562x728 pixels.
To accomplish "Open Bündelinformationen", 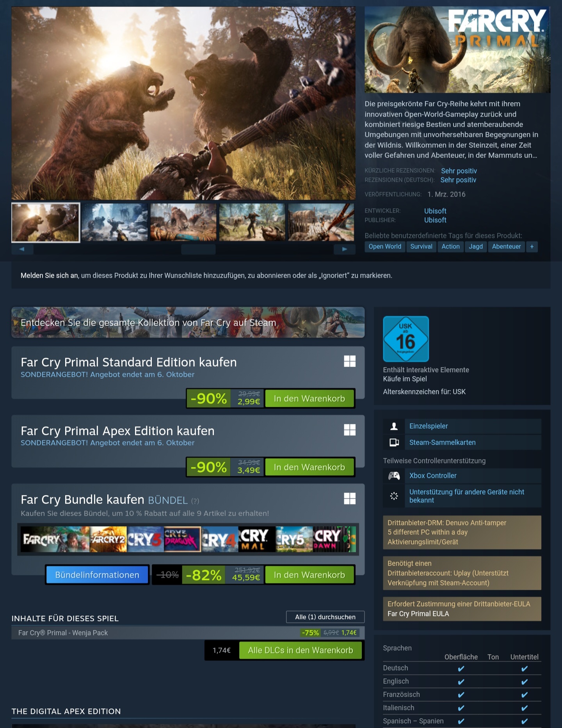I will (97, 575).
